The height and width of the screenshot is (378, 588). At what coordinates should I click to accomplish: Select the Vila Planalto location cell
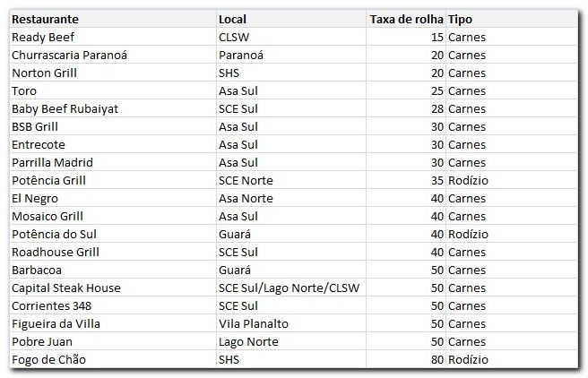pyautogui.click(x=248, y=323)
